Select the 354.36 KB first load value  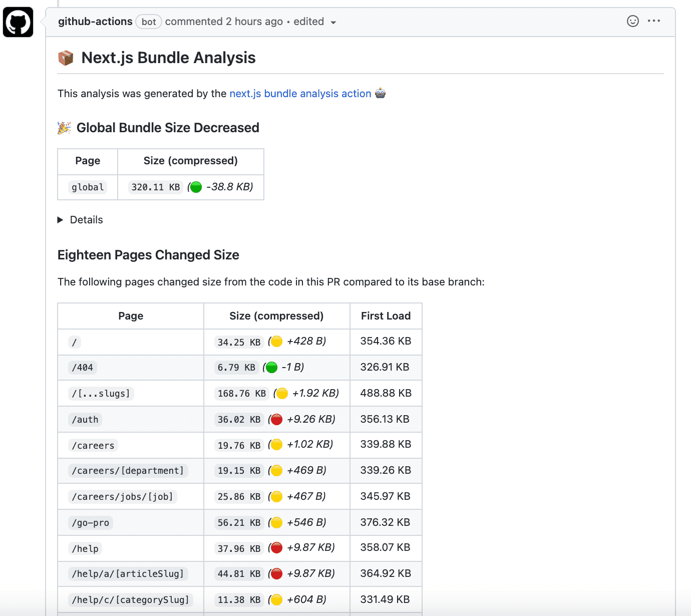386,341
